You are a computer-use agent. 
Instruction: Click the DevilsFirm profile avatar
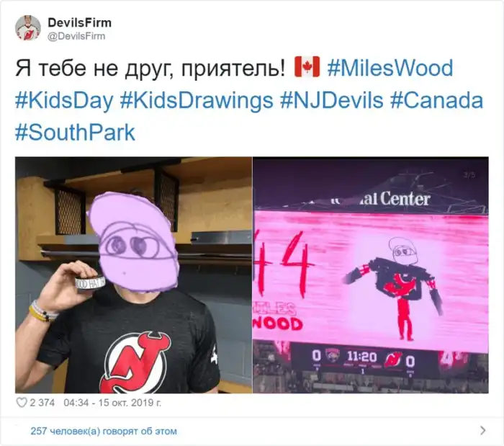28,28
